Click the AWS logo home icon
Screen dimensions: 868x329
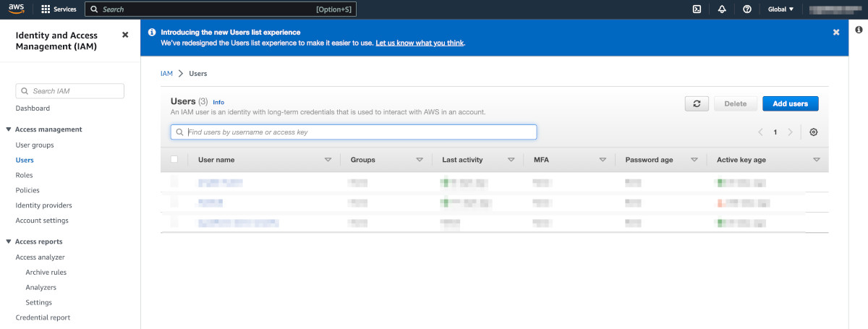point(17,9)
